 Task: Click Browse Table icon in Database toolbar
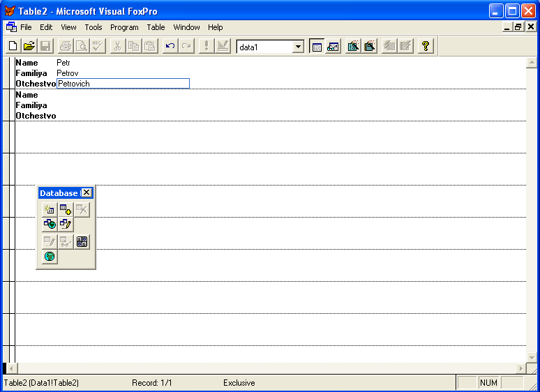(66, 241)
